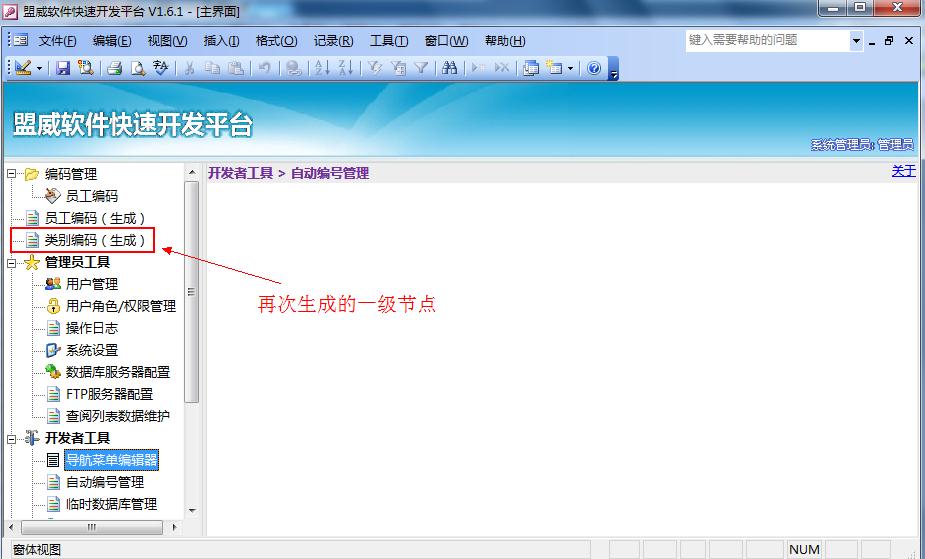Open 临时数据库管理 in the tree
The width and height of the screenshot is (925, 559).
[x=111, y=504]
